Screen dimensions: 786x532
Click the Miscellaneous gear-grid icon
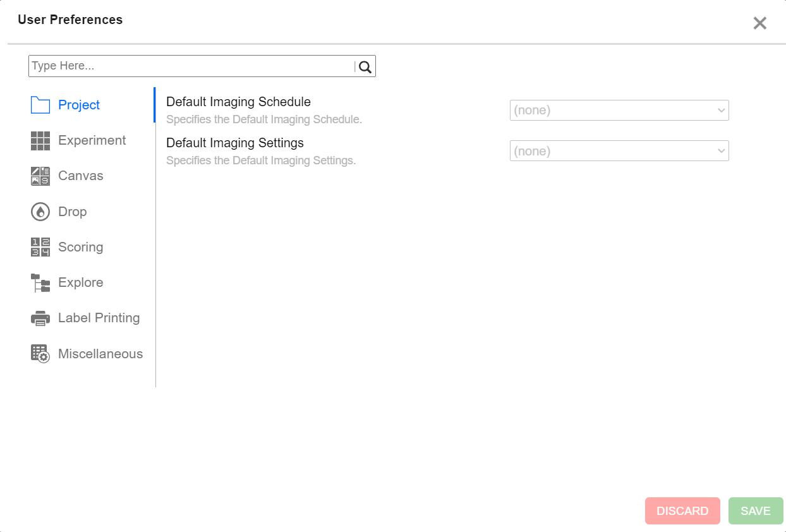click(40, 354)
